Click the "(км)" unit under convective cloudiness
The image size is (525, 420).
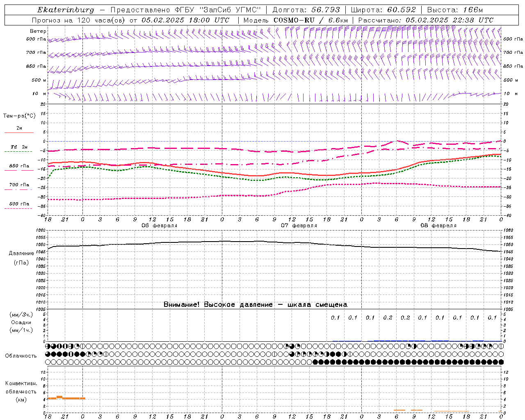21,399
